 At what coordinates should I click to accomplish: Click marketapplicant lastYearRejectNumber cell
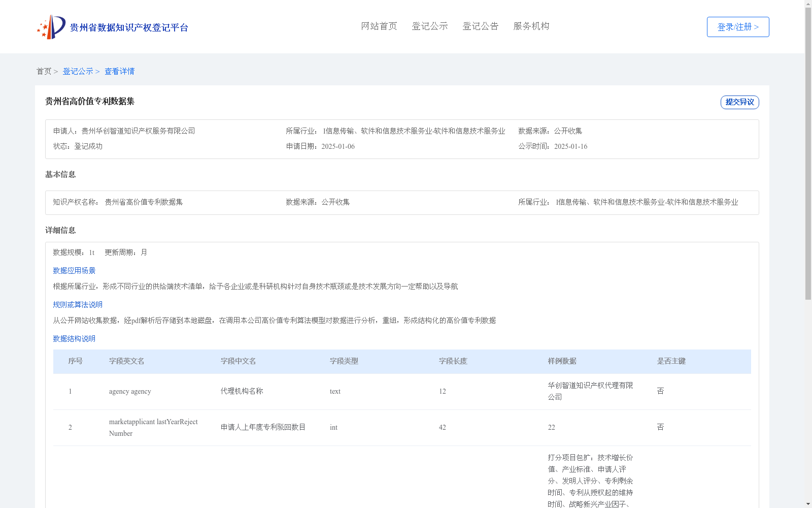click(153, 427)
